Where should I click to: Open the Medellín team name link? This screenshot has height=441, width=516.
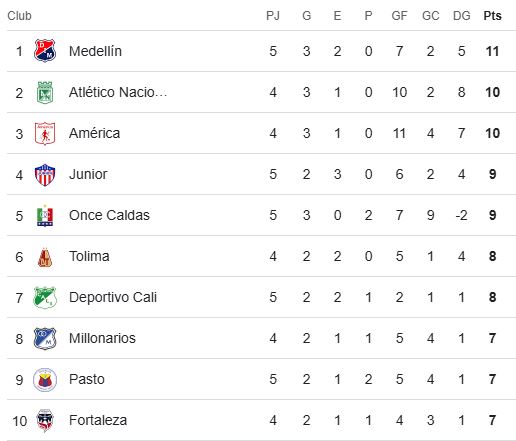point(95,51)
